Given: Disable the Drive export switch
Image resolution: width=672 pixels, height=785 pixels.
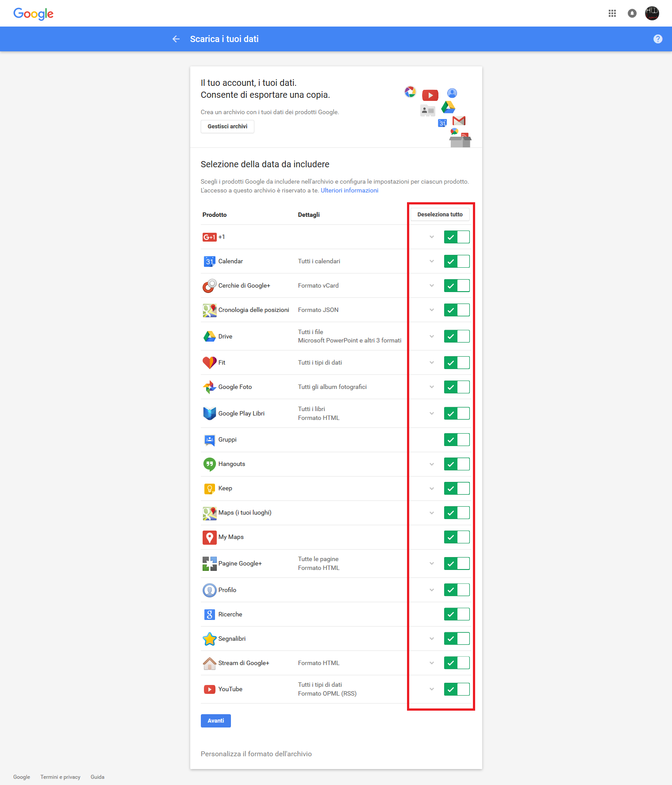Looking at the screenshot, I should pos(457,336).
